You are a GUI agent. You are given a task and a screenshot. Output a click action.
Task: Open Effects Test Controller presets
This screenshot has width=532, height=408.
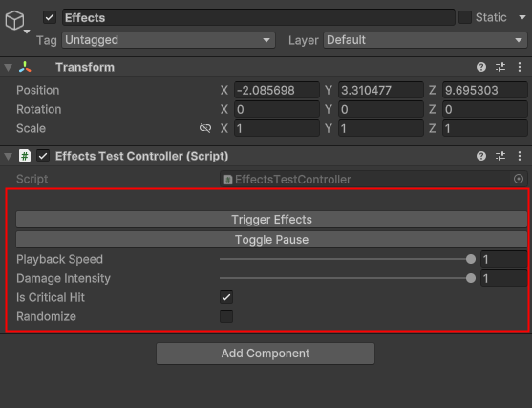pos(500,156)
